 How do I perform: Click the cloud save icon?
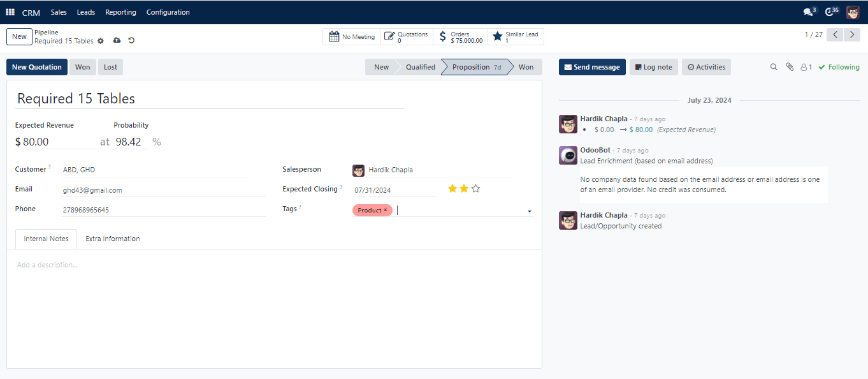click(117, 41)
